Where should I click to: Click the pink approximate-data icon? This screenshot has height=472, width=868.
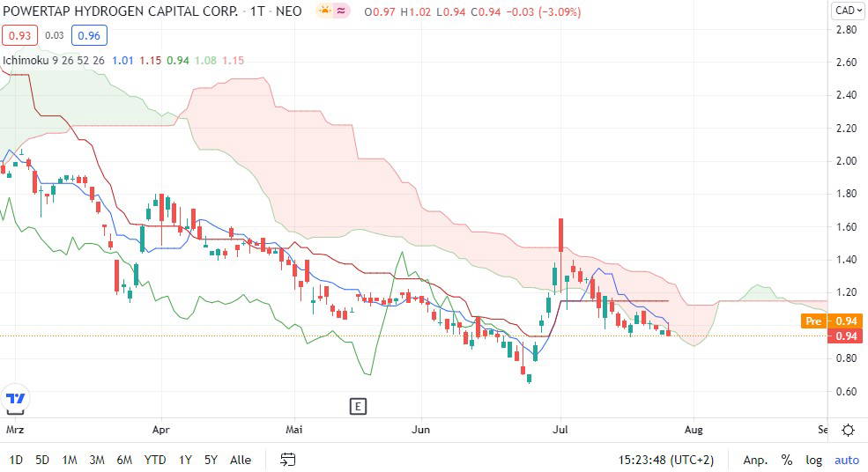click(342, 11)
